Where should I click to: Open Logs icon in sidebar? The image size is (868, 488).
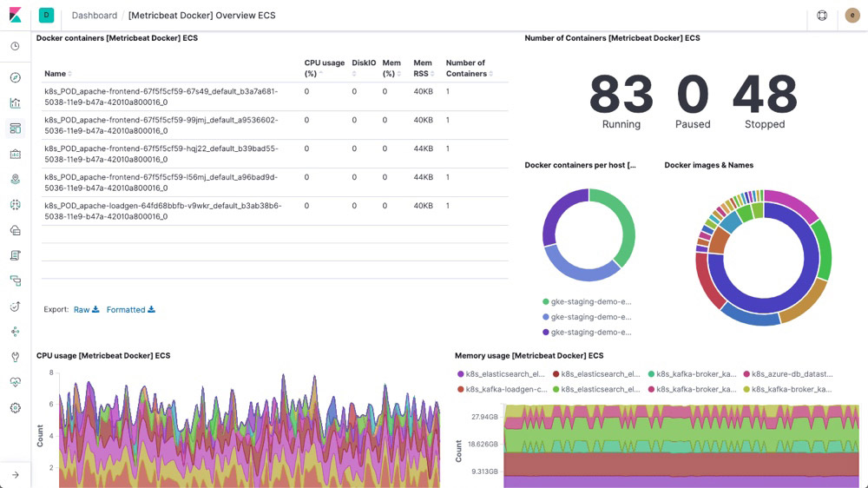[16, 255]
